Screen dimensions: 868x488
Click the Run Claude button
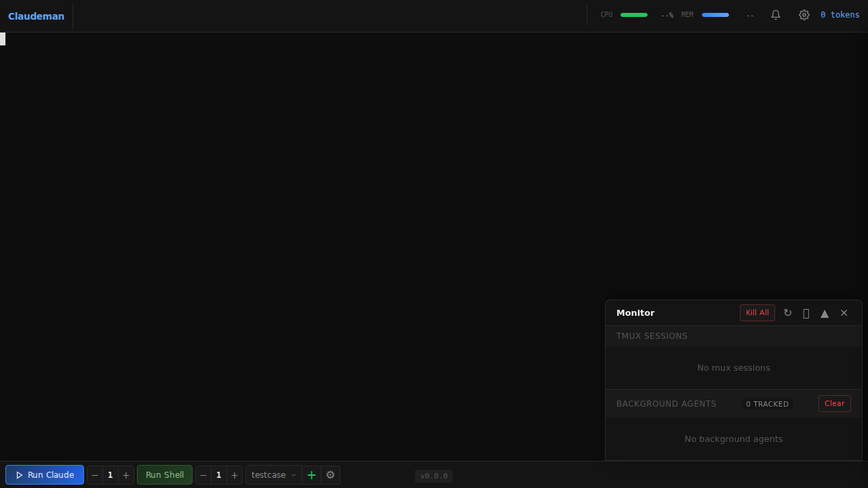tap(45, 475)
